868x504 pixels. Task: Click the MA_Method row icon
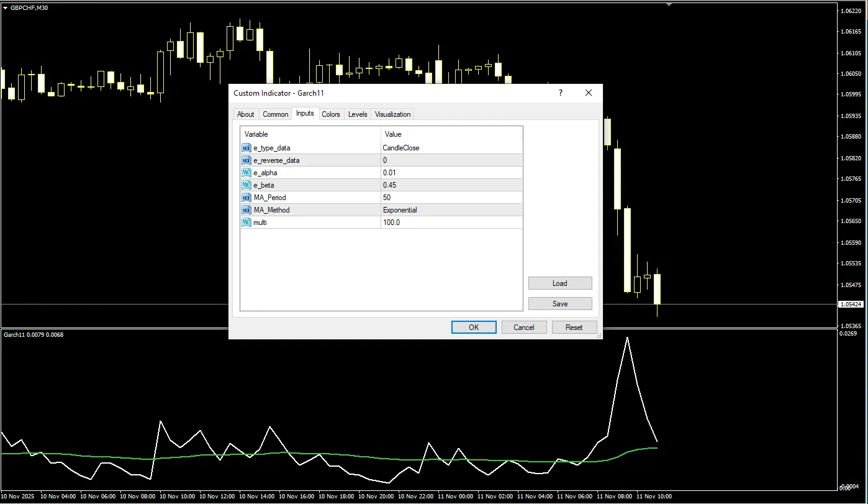coord(246,210)
